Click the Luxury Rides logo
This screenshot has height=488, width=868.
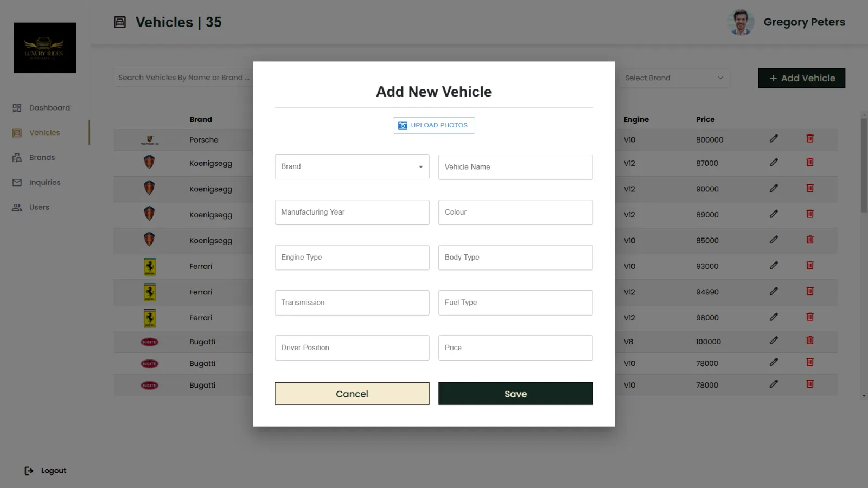tap(45, 48)
